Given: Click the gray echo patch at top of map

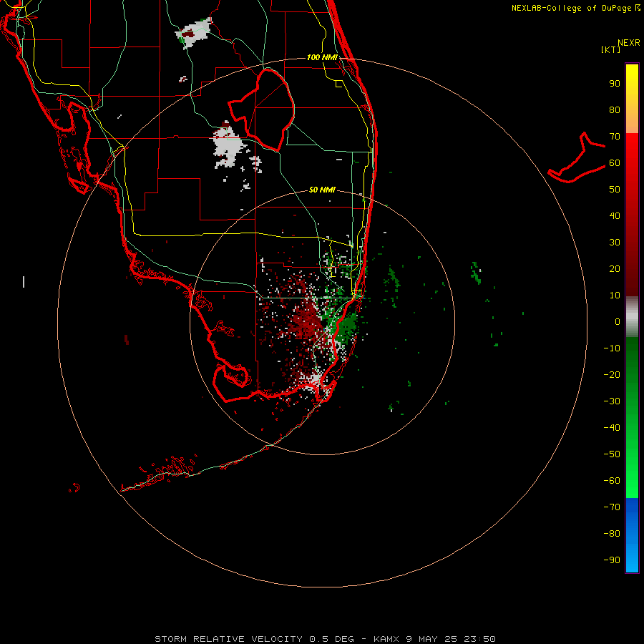Looking at the screenshot, I should 195,32.
